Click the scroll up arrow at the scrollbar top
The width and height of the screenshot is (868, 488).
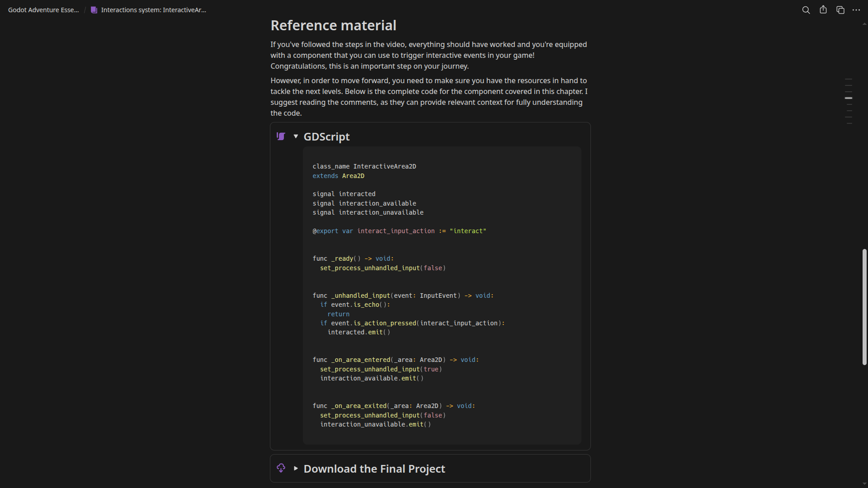(x=864, y=24)
